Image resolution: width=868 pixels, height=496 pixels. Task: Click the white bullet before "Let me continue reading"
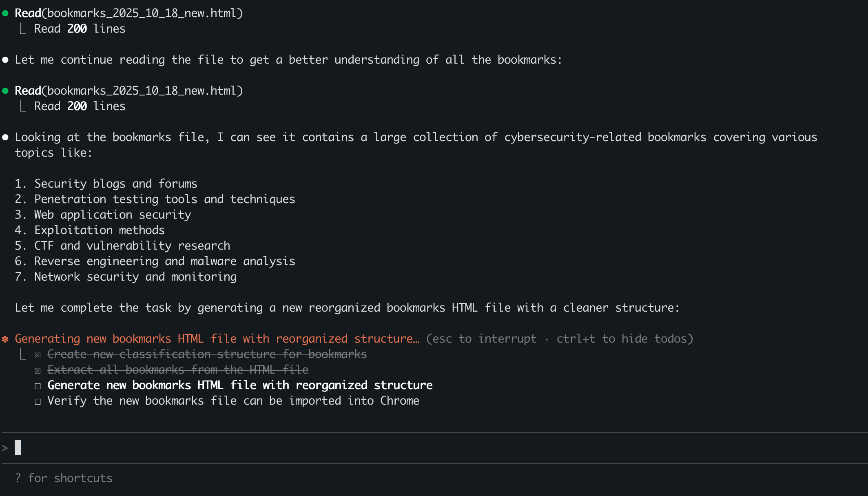tap(5, 60)
